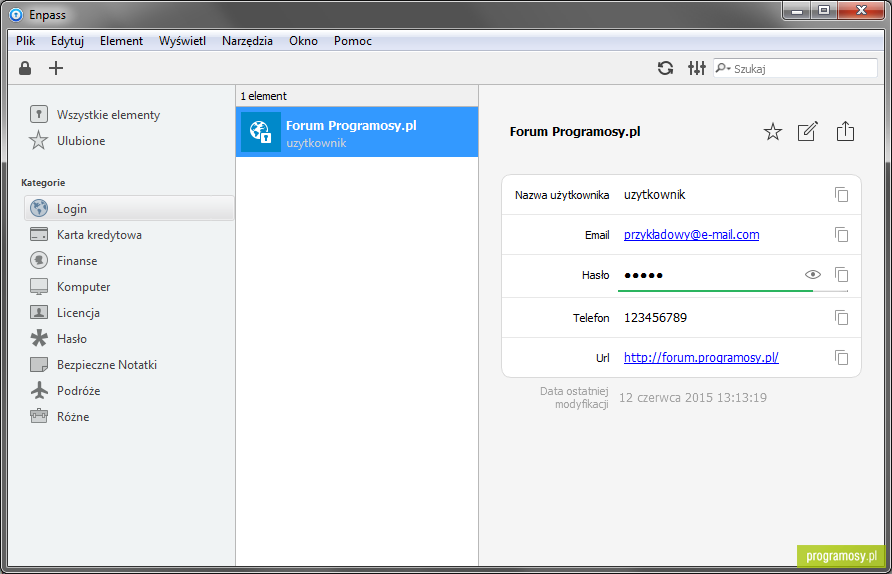Viewport: 892px width, 574px height.
Task: Click the phone value 123456789
Action: click(655, 317)
